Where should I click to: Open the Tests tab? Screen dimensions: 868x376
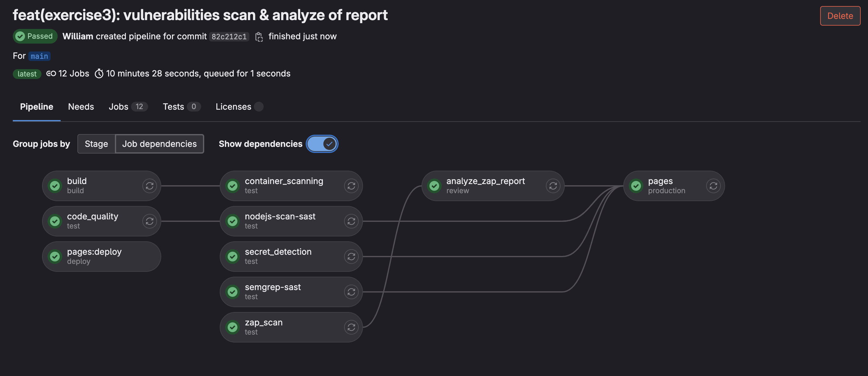pos(182,107)
